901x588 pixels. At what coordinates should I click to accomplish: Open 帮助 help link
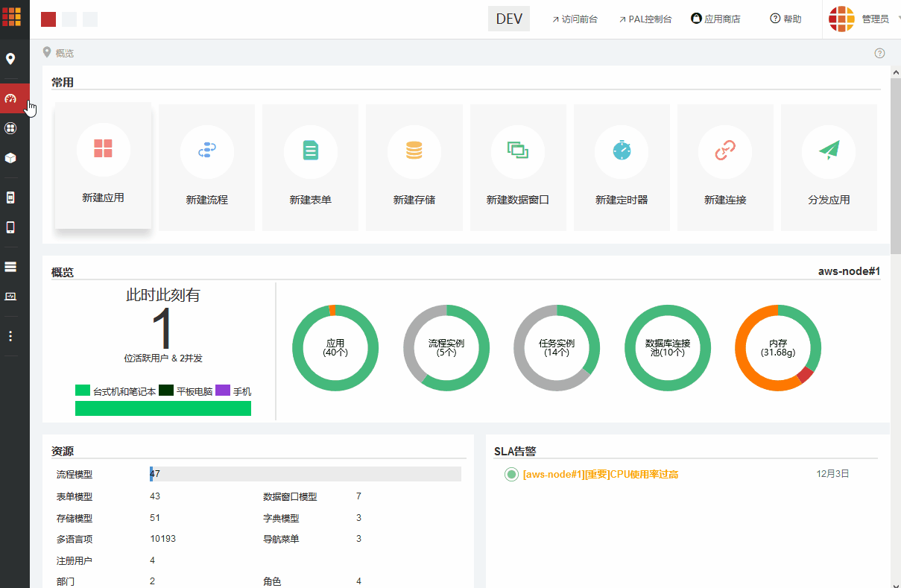pyautogui.click(x=785, y=19)
